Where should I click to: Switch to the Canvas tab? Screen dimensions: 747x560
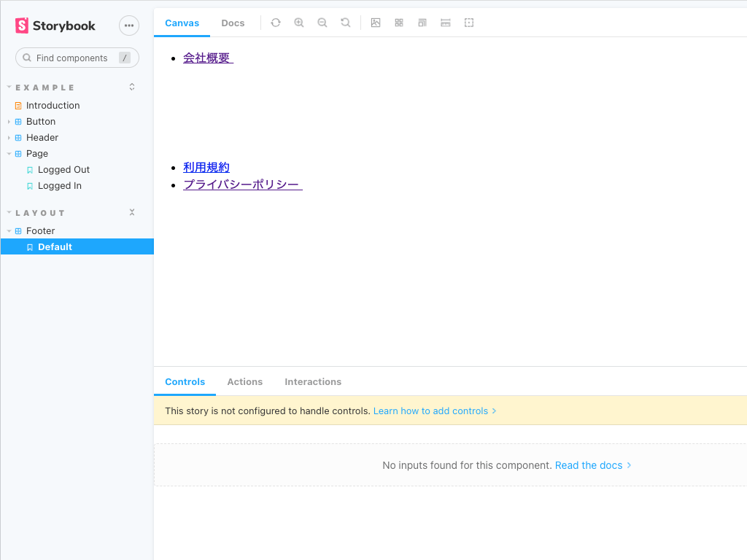point(182,23)
